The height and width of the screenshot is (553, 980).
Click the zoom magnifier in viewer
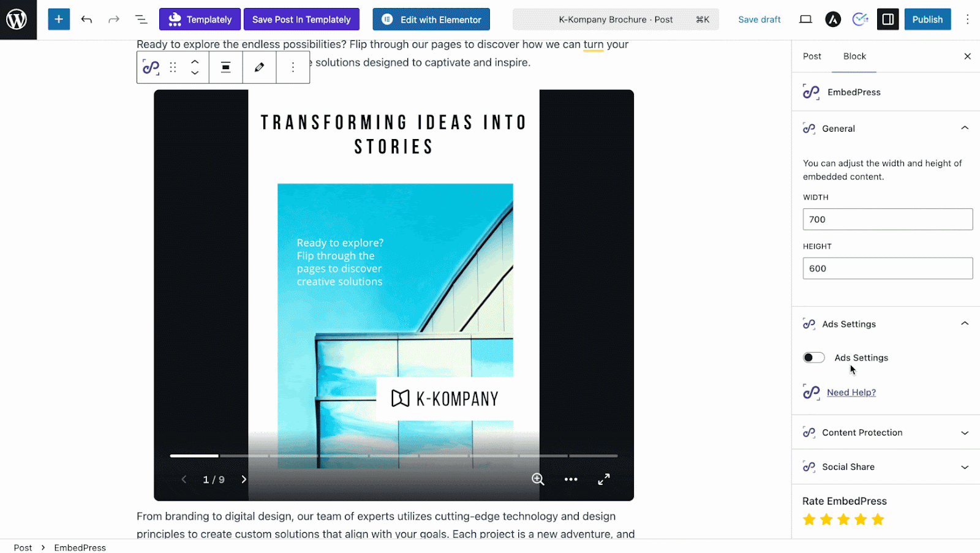tap(538, 480)
